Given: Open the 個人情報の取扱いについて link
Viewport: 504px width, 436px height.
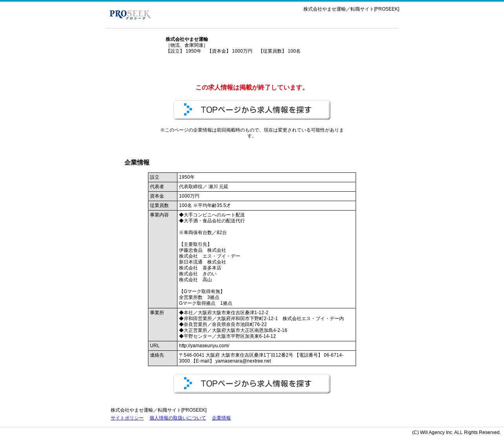Looking at the screenshot, I should click(x=178, y=418).
